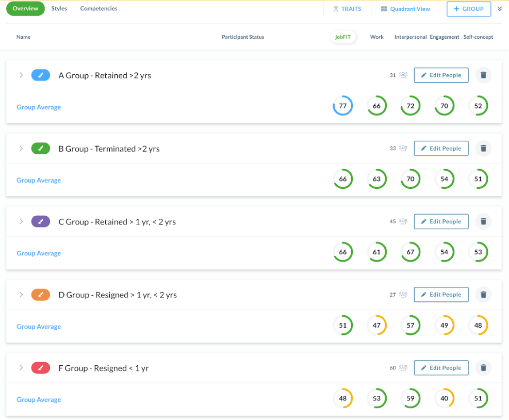Expand A Group - Retained >2 yrs
The width and height of the screenshot is (509, 420).
pyautogui.click(x=21, y=75)
